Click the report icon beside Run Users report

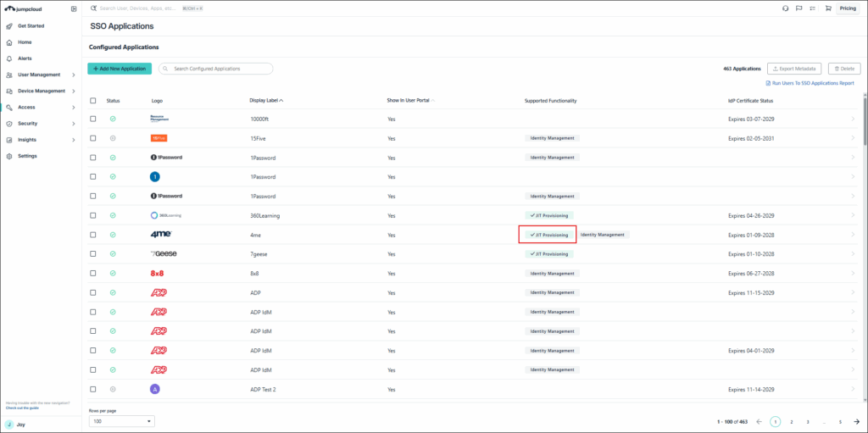[x=768, y=83]
